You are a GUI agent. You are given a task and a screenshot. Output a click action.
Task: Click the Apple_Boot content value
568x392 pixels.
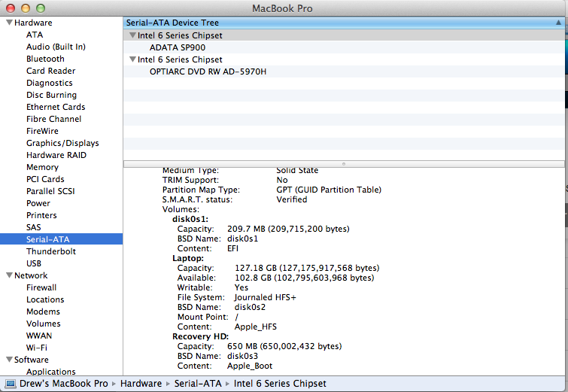click(250, 366)
